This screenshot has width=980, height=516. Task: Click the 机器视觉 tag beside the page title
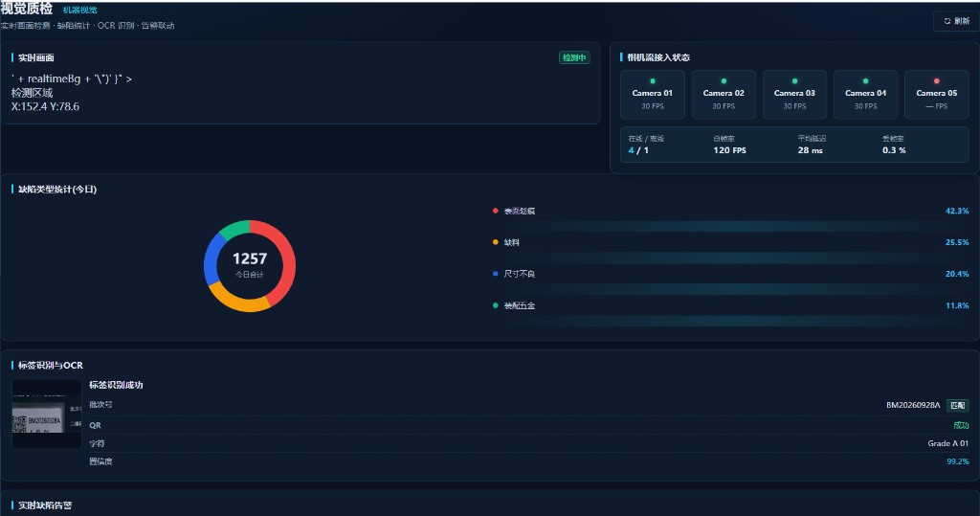(x=80, y=10)
